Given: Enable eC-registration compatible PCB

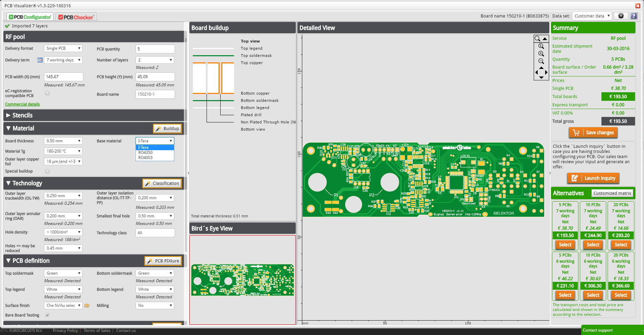Looking at the screenshot, I should pos(47,93).
